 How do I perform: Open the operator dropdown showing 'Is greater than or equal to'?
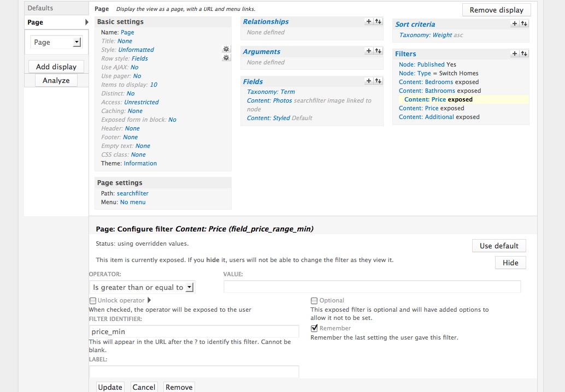(141, 287)
